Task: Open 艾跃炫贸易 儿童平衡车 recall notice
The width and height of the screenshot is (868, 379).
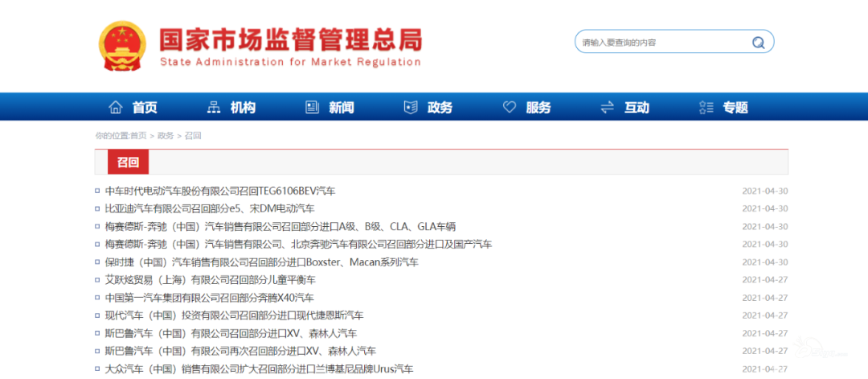Action: [x=211, y=280]
